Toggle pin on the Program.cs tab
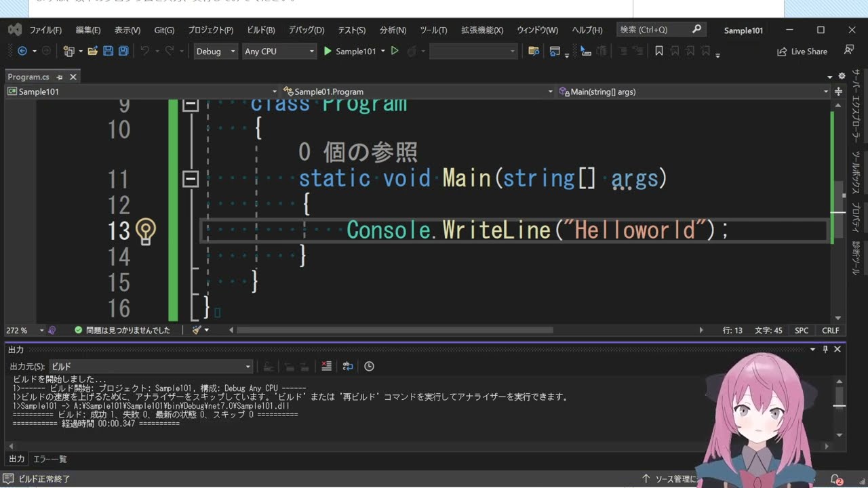Viewport: 868px width, 488px height. pos(60,77)
